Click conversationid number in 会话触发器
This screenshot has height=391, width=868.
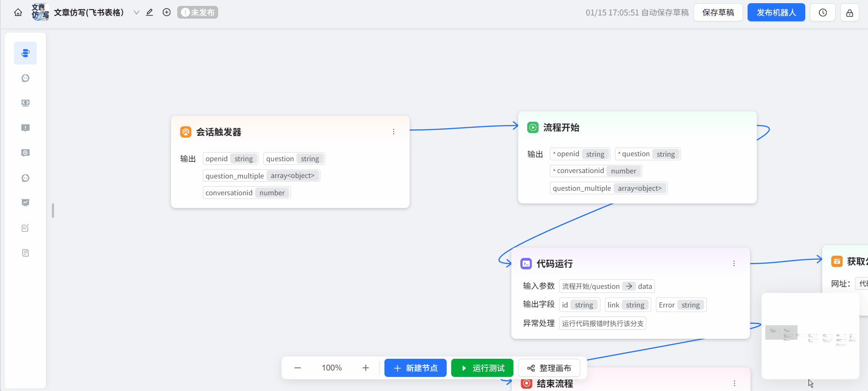(x=247, y=193)
